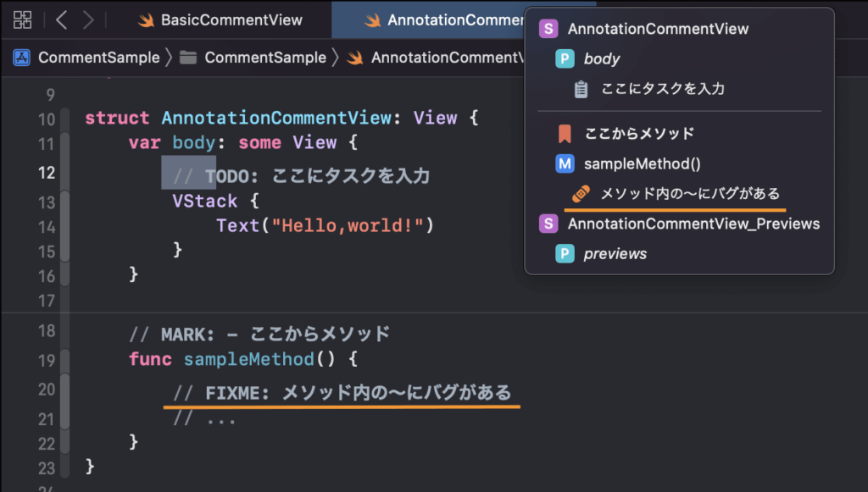868x492 pixels.
Task: Open CommentSample project in the jump bar
Action: 98,58
